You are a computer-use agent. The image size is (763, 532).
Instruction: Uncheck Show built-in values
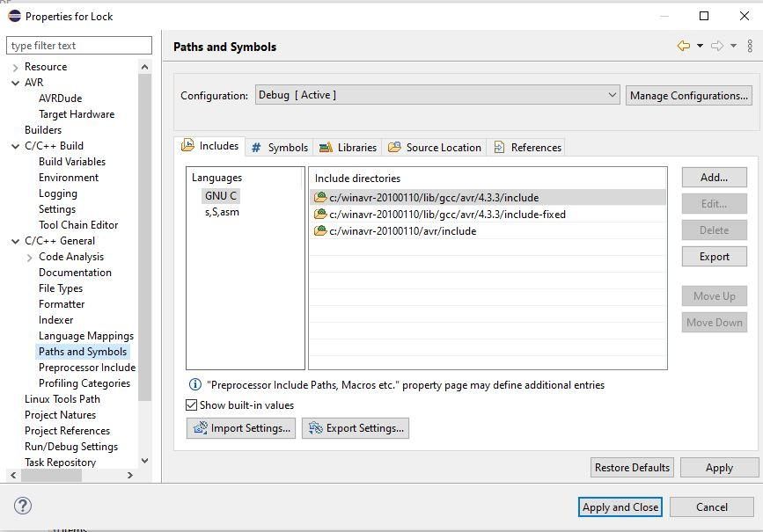(x=190, y=404)
